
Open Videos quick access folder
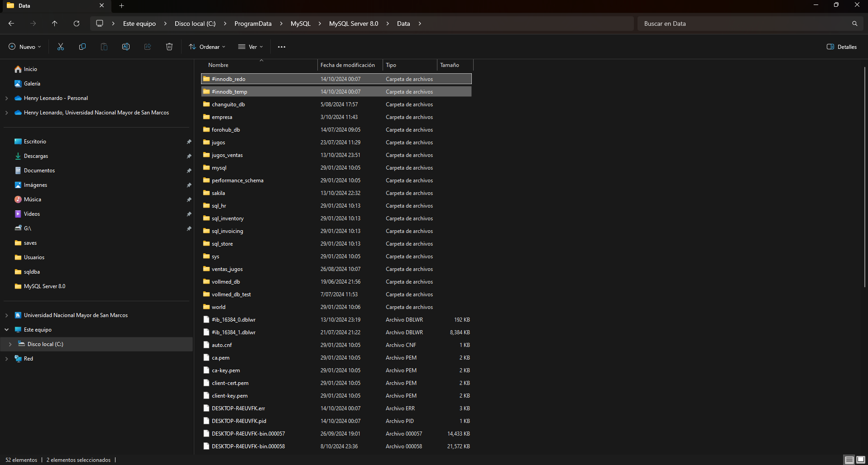(x=32, y=214)
